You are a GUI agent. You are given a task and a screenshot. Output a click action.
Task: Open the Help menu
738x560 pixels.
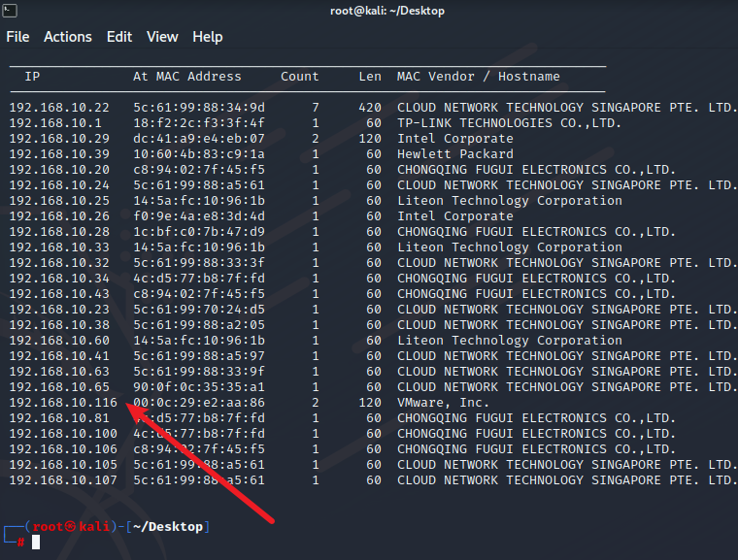click(x=208, y=37)
